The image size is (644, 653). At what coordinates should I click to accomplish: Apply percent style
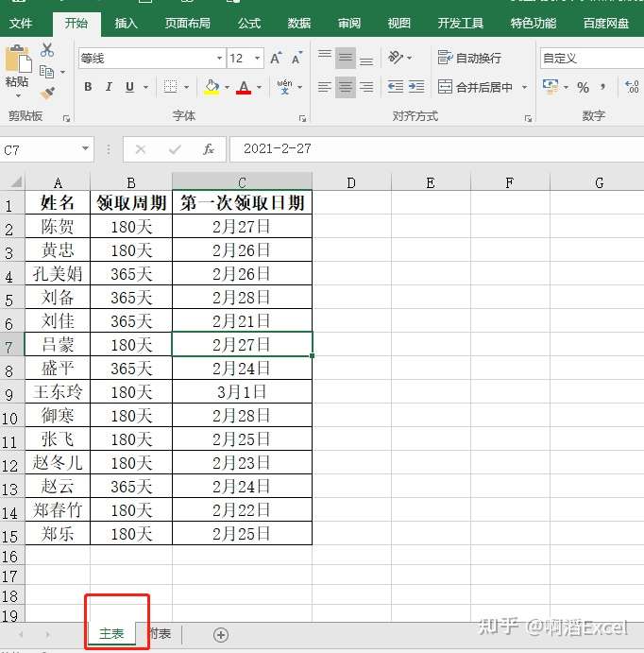click(x=583, y=87)
